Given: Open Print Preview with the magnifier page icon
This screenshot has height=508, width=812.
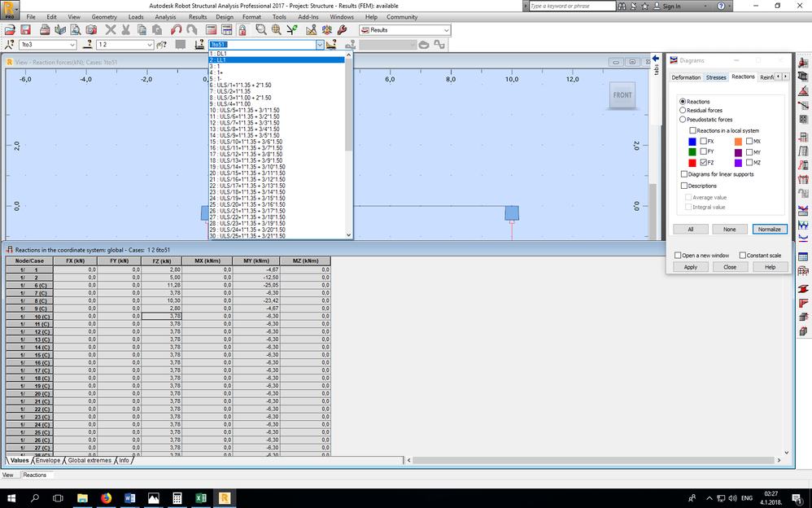Looking at the screenshot, I should click(76, 30).
